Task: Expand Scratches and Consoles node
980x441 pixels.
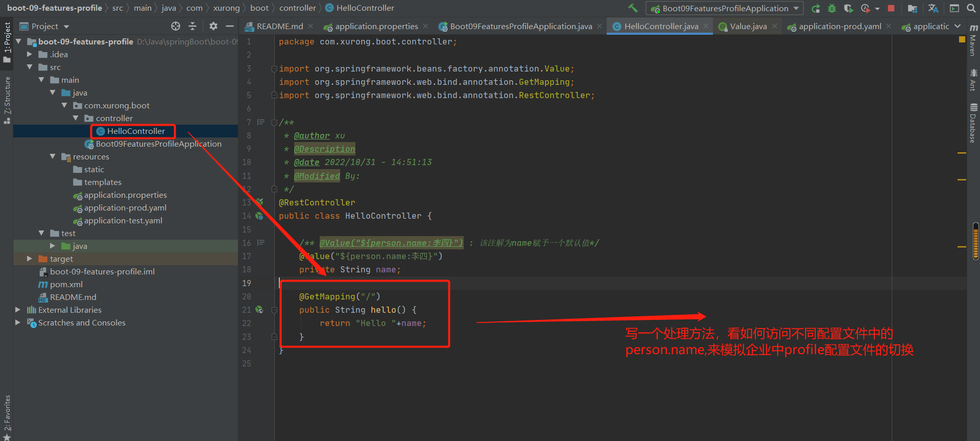Action: (x=18, y=322)
